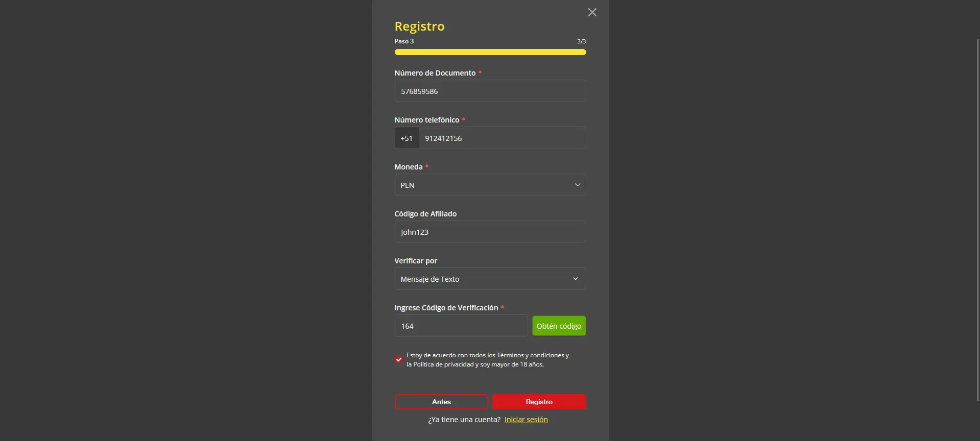Image resolution: width=980 pixels, height=441 pixels.
Task: Click the Código de Afiliado input field
Action: tap(490, 232)
